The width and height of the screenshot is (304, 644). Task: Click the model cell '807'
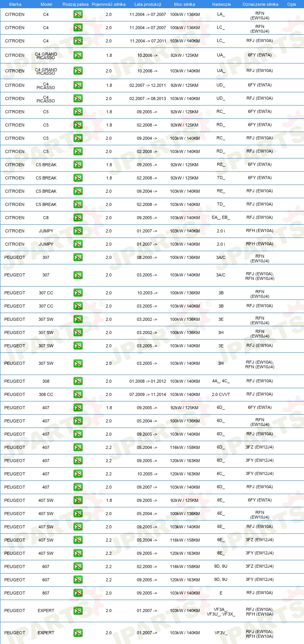pyautogui.click(x=46, y=593)
